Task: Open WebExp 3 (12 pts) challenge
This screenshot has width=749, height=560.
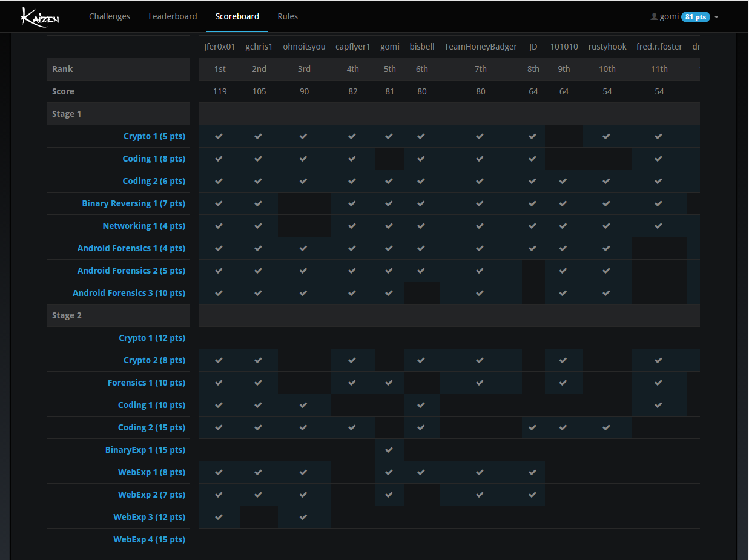Action: pos(150,517)
